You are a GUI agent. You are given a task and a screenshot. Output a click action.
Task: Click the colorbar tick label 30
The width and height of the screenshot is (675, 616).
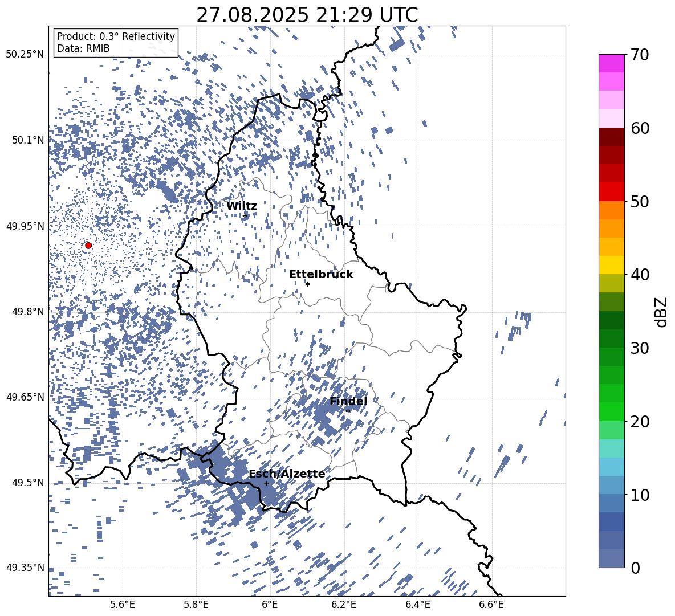tap(640, 348)
